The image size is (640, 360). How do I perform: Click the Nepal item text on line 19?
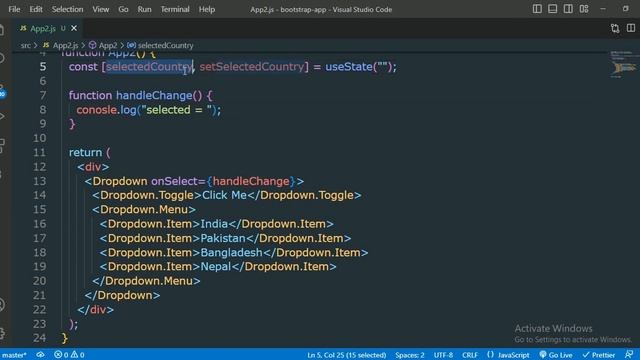pyautogui.click(x=216, y=267)
